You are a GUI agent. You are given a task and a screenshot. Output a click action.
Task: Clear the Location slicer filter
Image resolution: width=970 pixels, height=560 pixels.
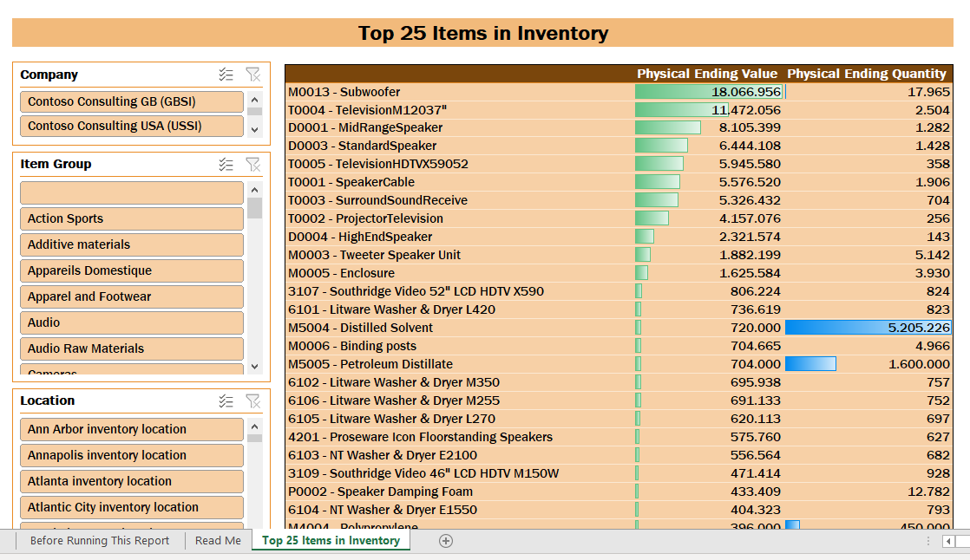coord(253,401)
